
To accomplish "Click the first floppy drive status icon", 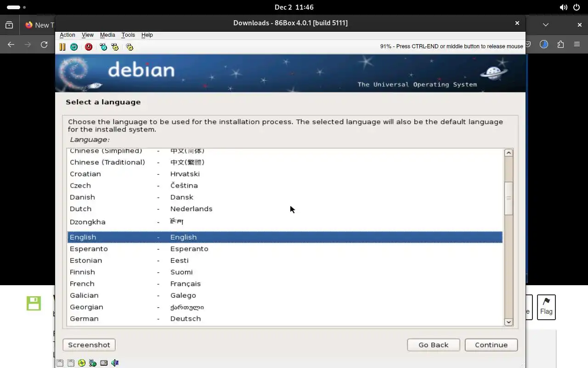I will [x=60, y=363].
